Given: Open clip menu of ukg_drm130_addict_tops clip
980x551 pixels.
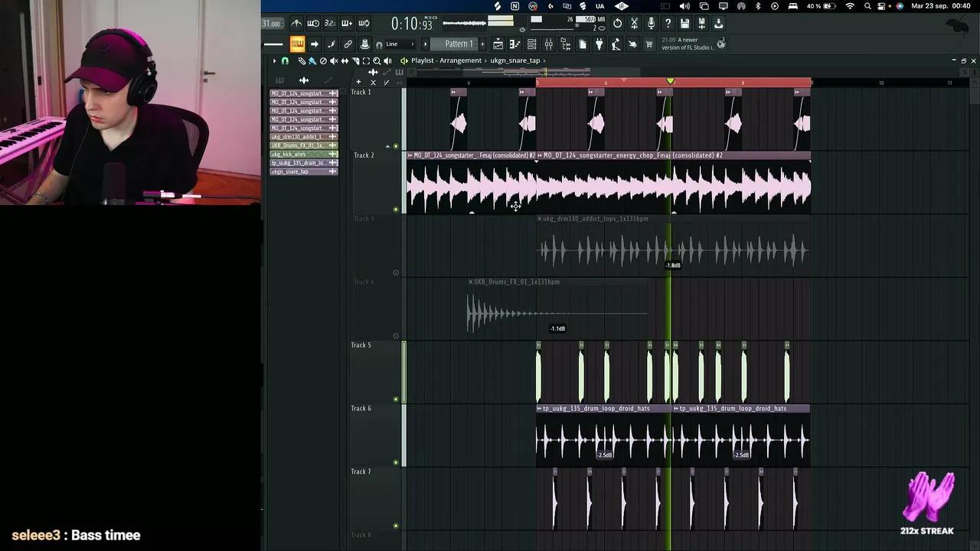Looking at the screenshot, I should click(540, 219).
